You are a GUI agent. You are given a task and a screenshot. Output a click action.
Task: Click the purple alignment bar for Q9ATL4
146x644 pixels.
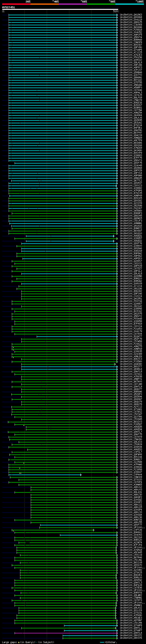pyautogui.click(x=66, y=633)
